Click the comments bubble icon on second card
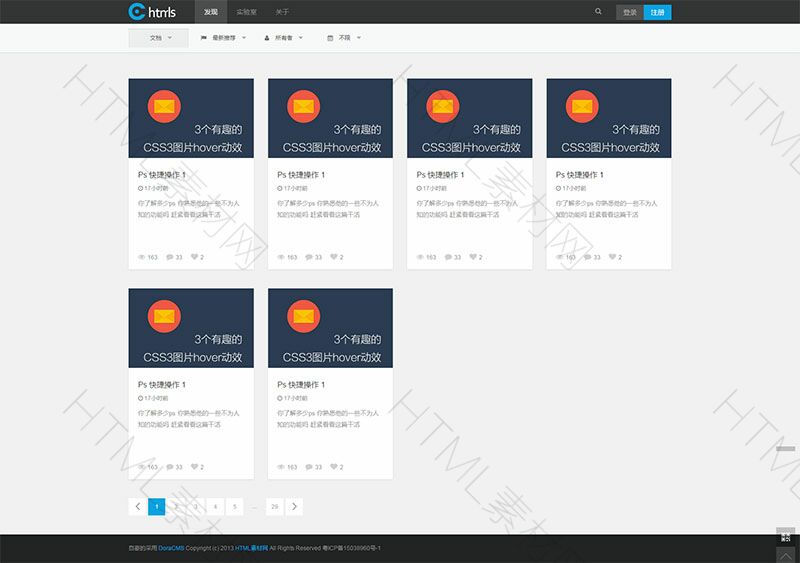Image resolution: width=800 pixels, height=563 pixels. click(309, 257)
